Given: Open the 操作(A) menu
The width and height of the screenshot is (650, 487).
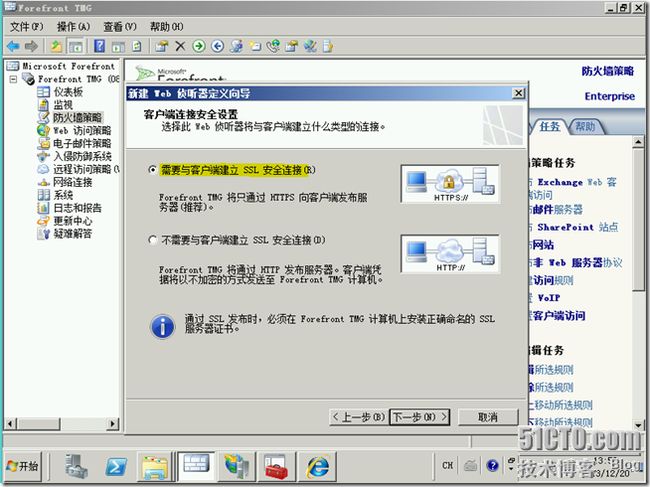Looking at the screenshot, I should pyautogui.click(x=73, y=27).
